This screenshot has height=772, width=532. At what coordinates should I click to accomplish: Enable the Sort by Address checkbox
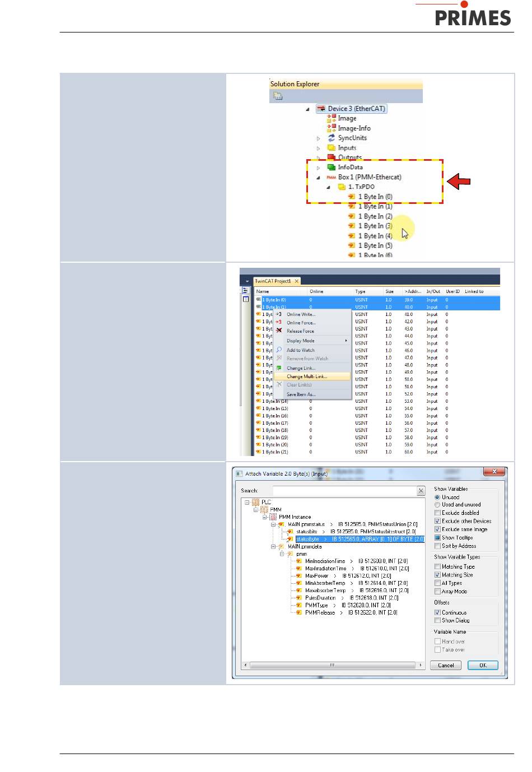click(437, 546)
